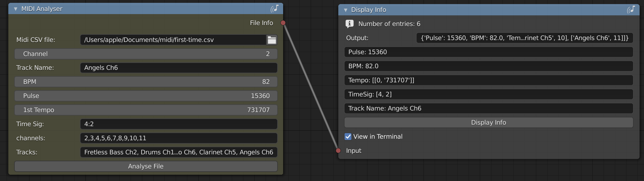Click the Analyse File button
Screen dimensions: 644x181
(x=146, y=166)
